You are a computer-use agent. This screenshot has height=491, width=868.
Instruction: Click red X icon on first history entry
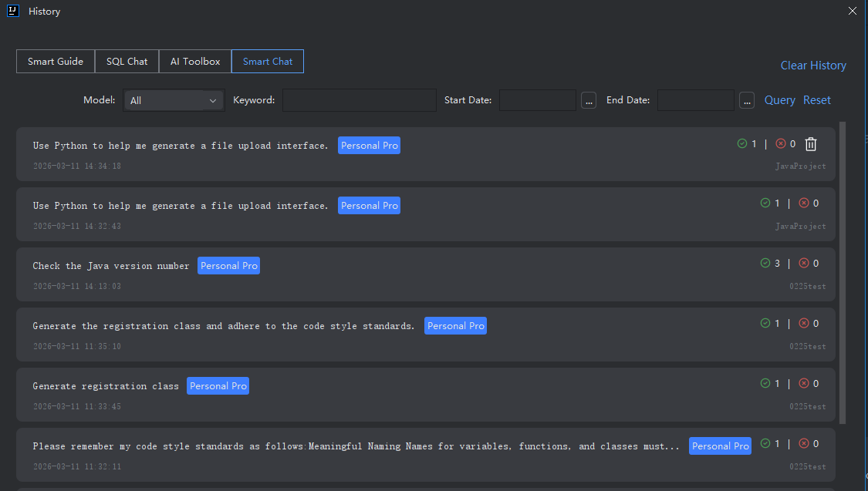click(780, 144)
